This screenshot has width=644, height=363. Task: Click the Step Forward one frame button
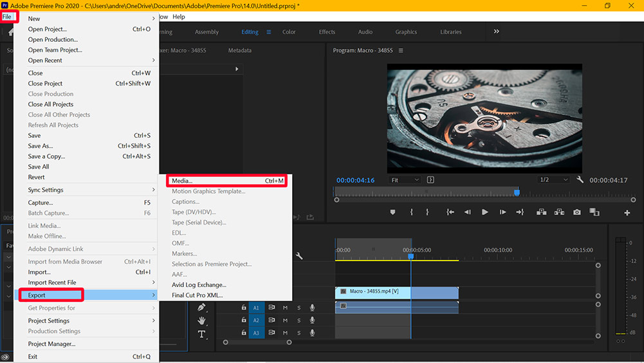(x=502, y=212)
